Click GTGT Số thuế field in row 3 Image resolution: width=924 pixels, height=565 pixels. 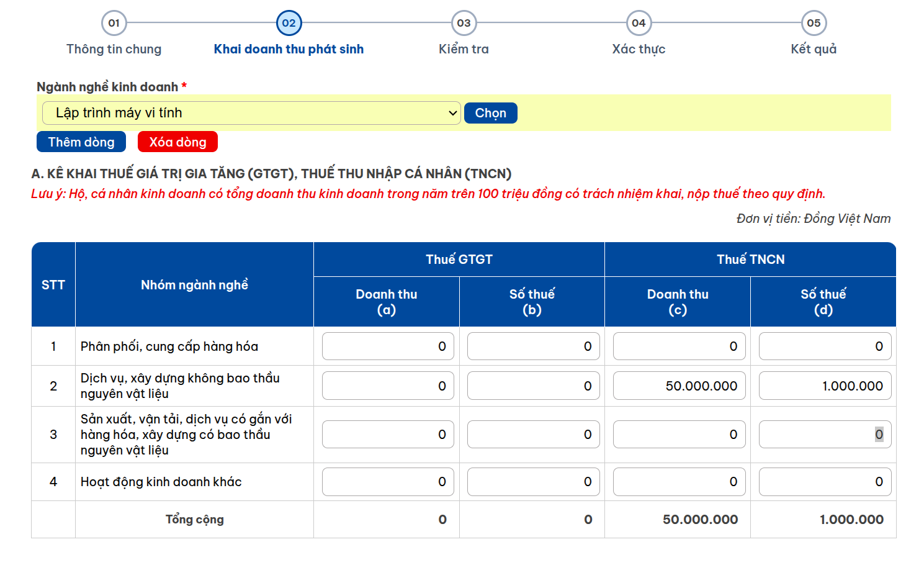(x=533, y=435)
